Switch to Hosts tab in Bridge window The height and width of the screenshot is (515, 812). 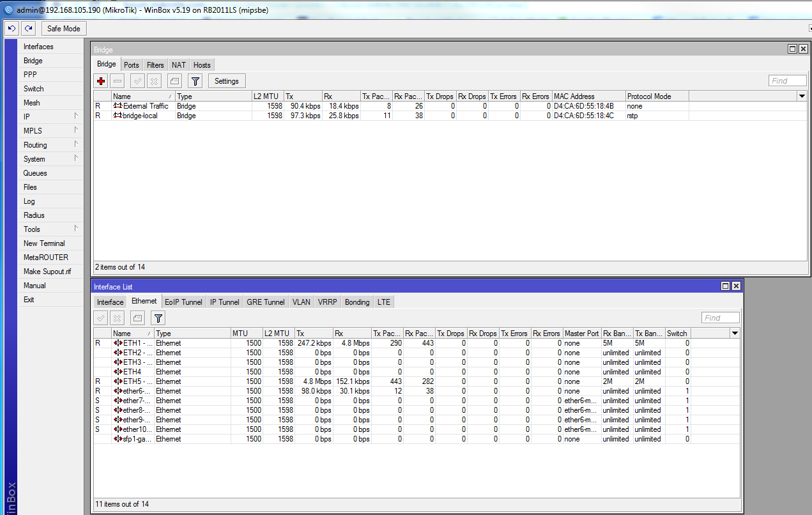202,65
